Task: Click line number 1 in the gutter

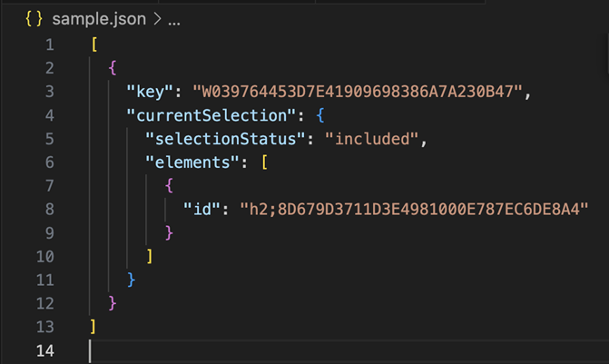Action: [x=50, y=44]
